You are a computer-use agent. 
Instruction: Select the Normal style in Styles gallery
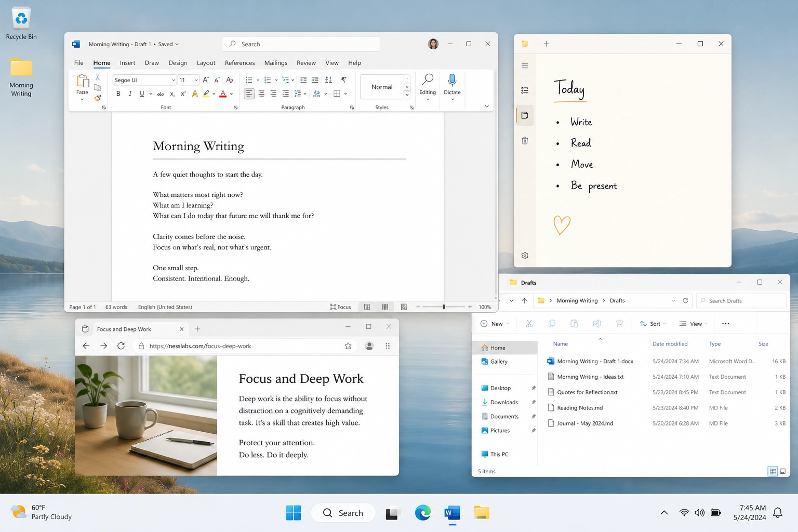(382, 87)
